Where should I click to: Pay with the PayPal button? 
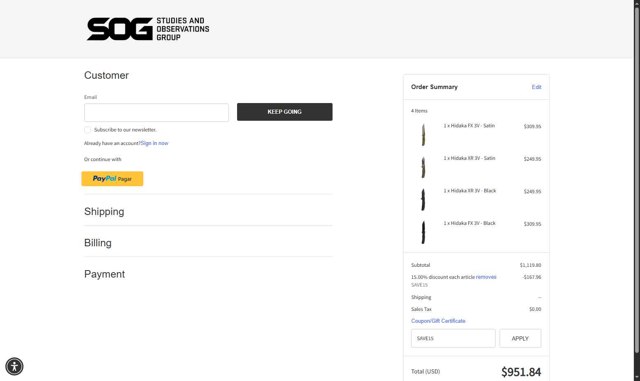112,178
